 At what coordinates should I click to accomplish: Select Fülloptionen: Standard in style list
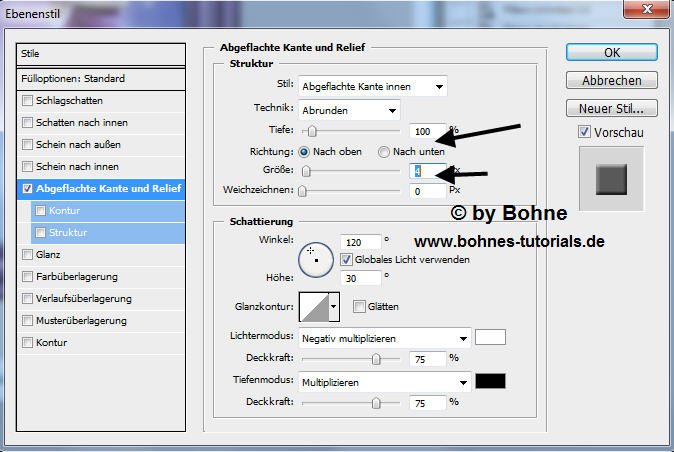click(101, 78)
